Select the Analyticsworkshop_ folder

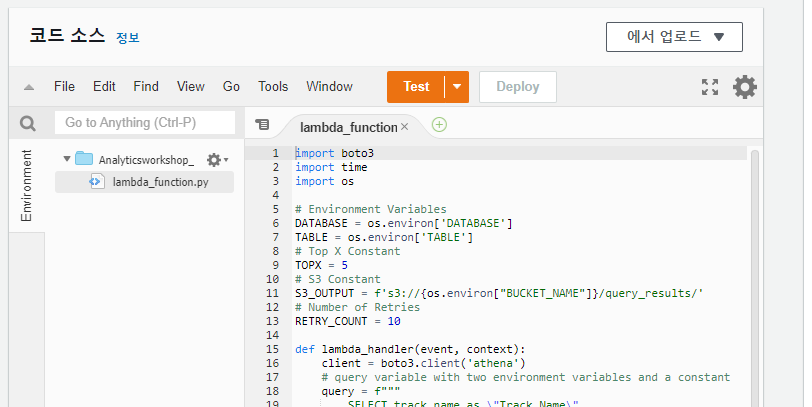[x=147, y=160]
